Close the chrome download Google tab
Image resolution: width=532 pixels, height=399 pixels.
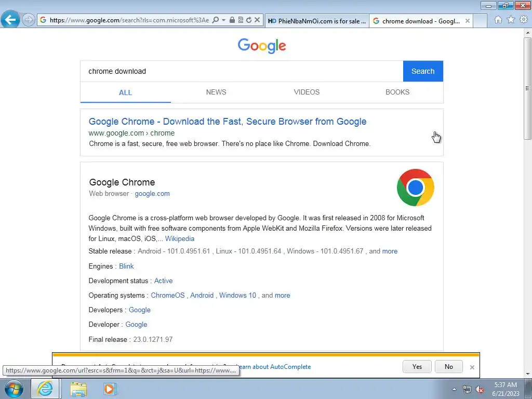tap(467, 21)
